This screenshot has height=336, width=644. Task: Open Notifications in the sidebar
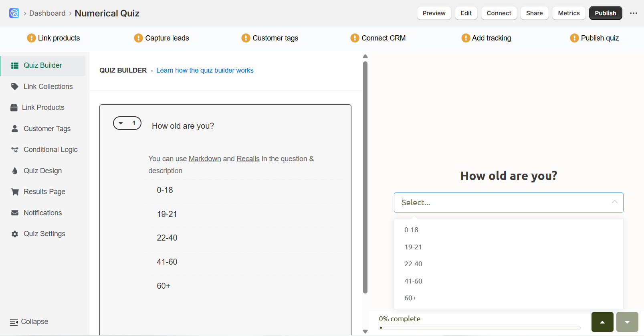point(43,213)
